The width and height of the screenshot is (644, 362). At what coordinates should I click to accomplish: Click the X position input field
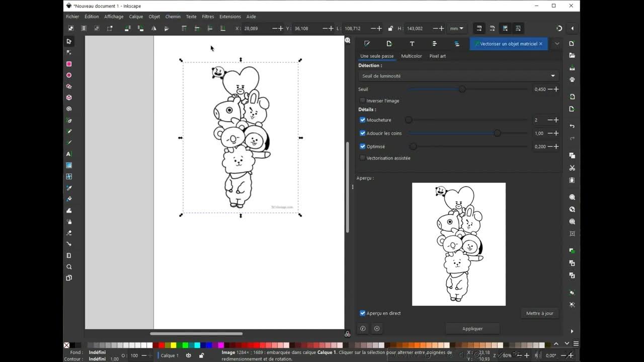[x=257, y=28]
